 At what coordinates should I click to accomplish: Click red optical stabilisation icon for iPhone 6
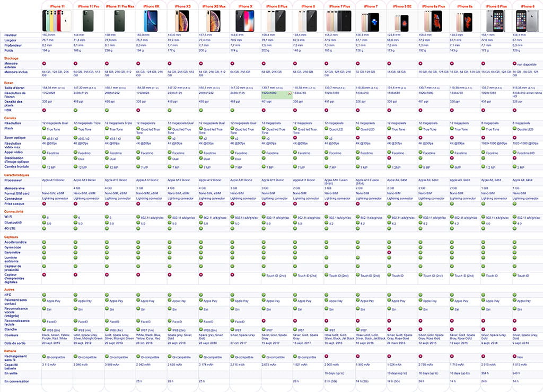click(514, 158)
